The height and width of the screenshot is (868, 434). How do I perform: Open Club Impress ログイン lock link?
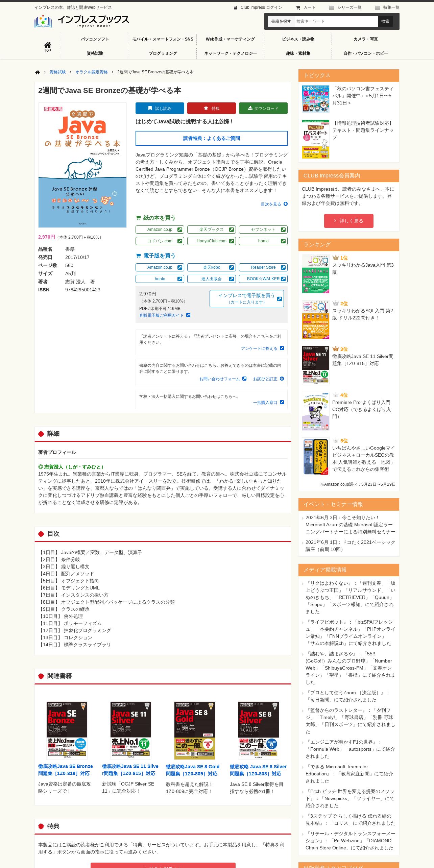coord(258,7)
